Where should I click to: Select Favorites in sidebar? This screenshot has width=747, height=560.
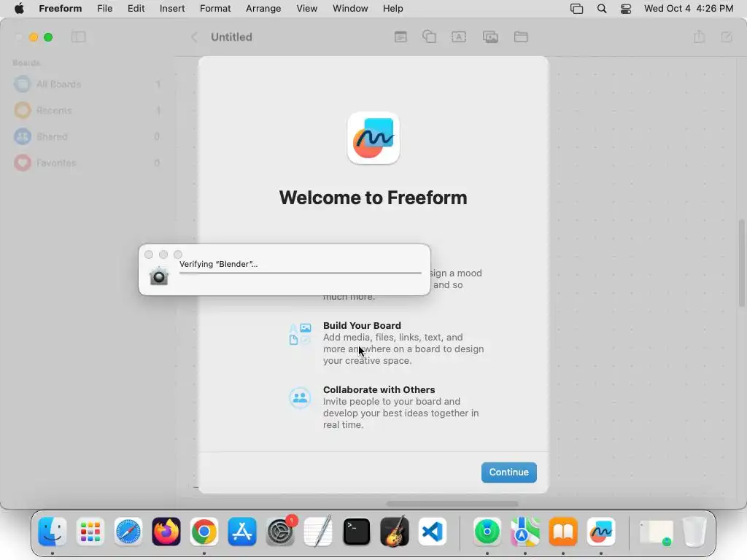coord(88,163)
